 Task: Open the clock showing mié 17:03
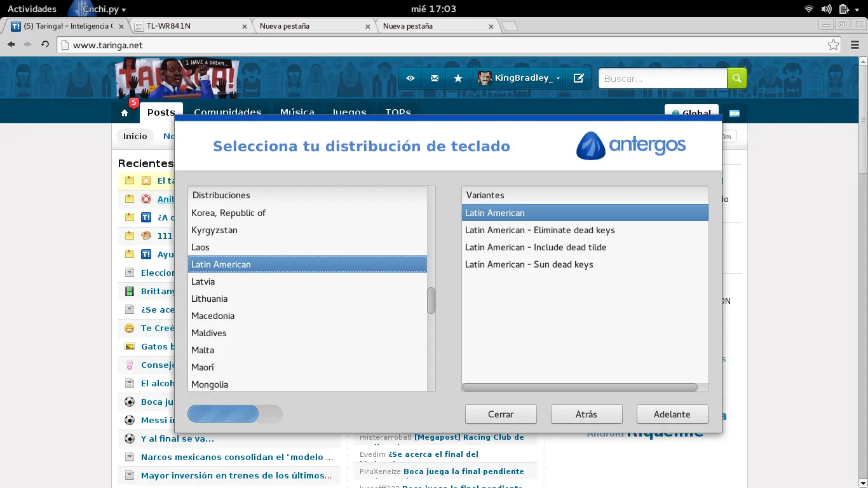[433, 9]
